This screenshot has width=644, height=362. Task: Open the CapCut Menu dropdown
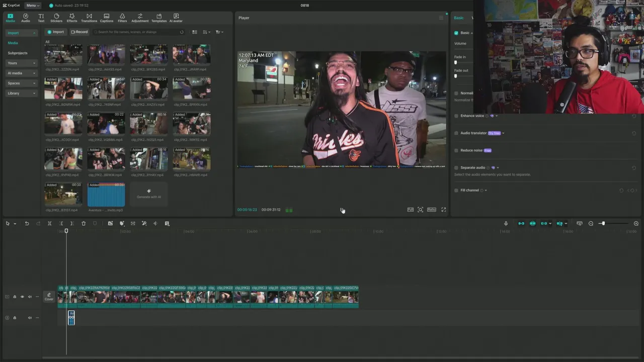pos(33,5)
